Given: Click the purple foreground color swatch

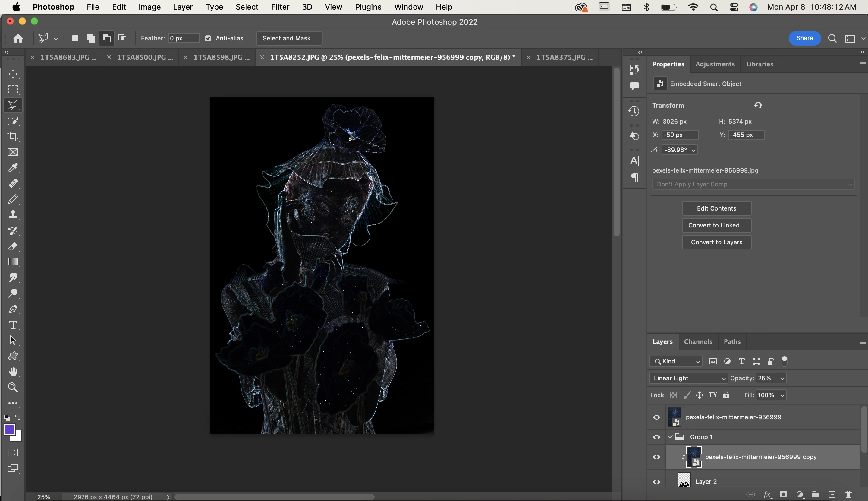Looking at the screenshot, I should [9, 430].
